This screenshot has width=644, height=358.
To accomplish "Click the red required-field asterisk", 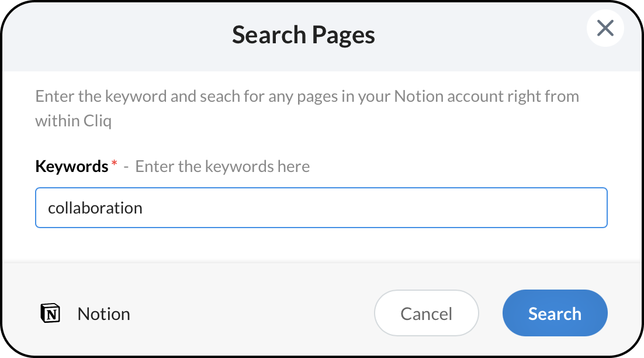I will [x=114, y=165].
